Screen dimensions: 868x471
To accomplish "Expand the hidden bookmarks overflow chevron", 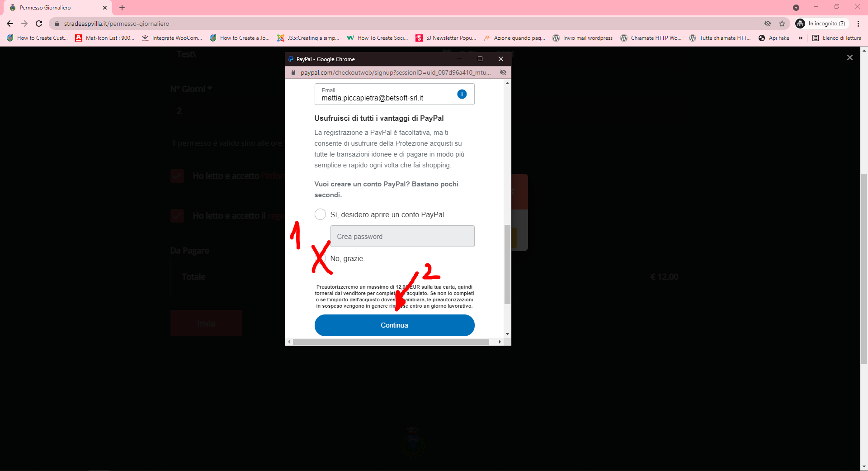I will 800,38.
